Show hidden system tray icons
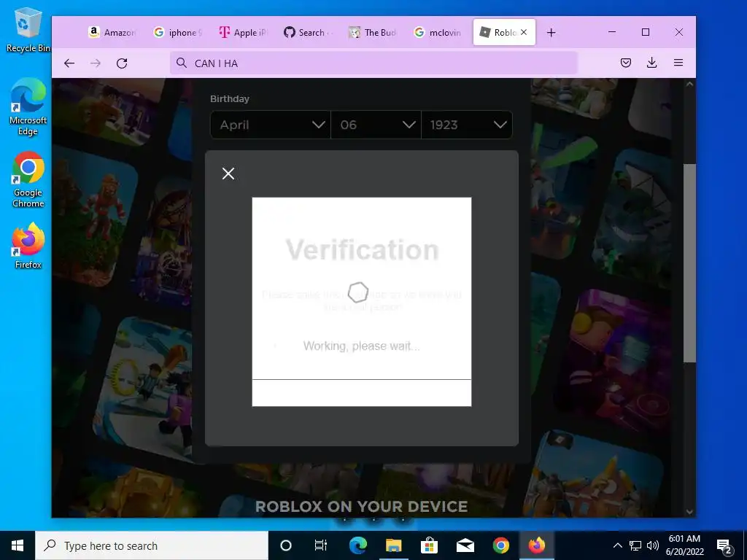This screenshot has height=560, width=747. 617,545
